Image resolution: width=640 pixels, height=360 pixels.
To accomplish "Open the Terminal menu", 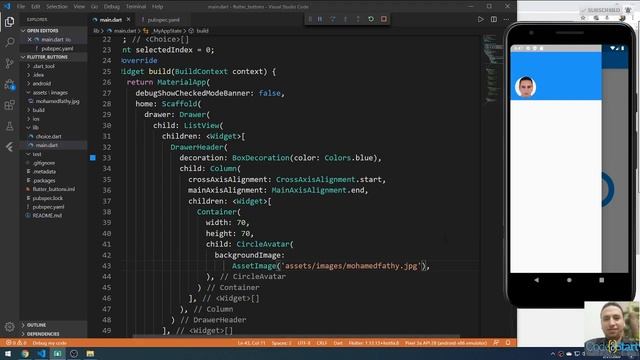I will [136, 7].
